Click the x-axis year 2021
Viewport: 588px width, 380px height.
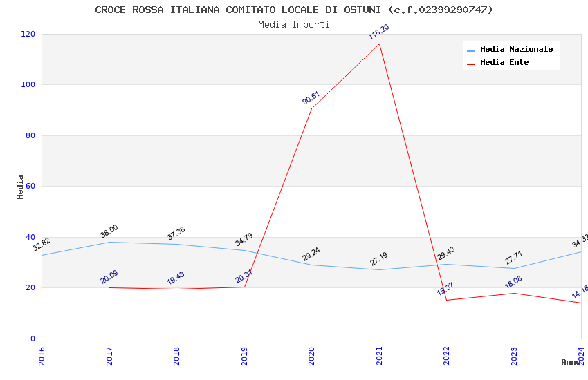pyautogui.click(x=379, y=356)
